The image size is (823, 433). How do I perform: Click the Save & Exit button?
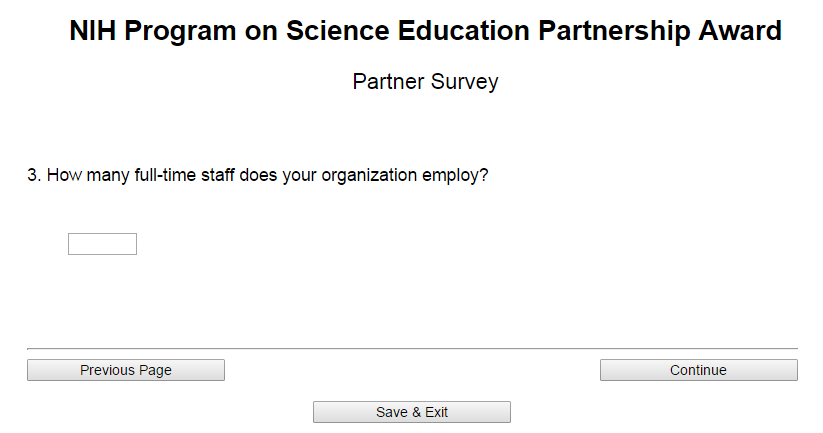click(412, 412)
